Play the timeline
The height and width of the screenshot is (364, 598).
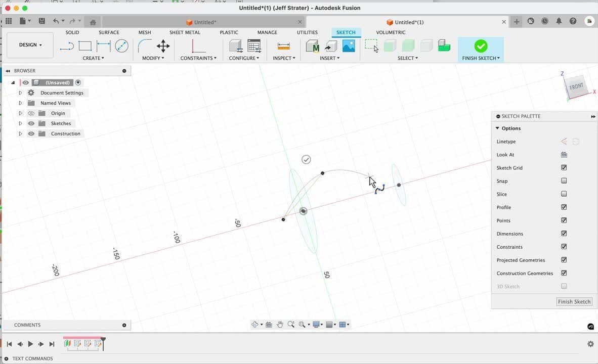point(30,344)
